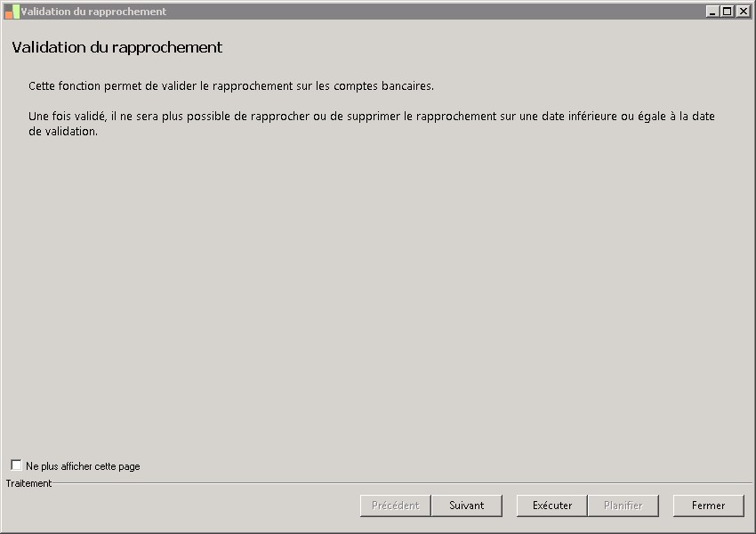Maximize the Validation du rapprochement window
Screen dimensions: 756x534
[x=727, y=12]
